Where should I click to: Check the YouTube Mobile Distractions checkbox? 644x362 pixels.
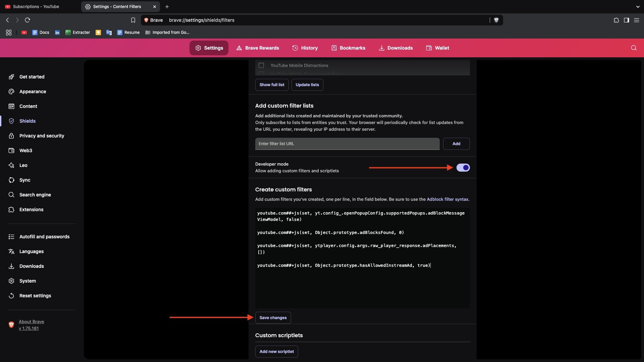click(261, 65)
